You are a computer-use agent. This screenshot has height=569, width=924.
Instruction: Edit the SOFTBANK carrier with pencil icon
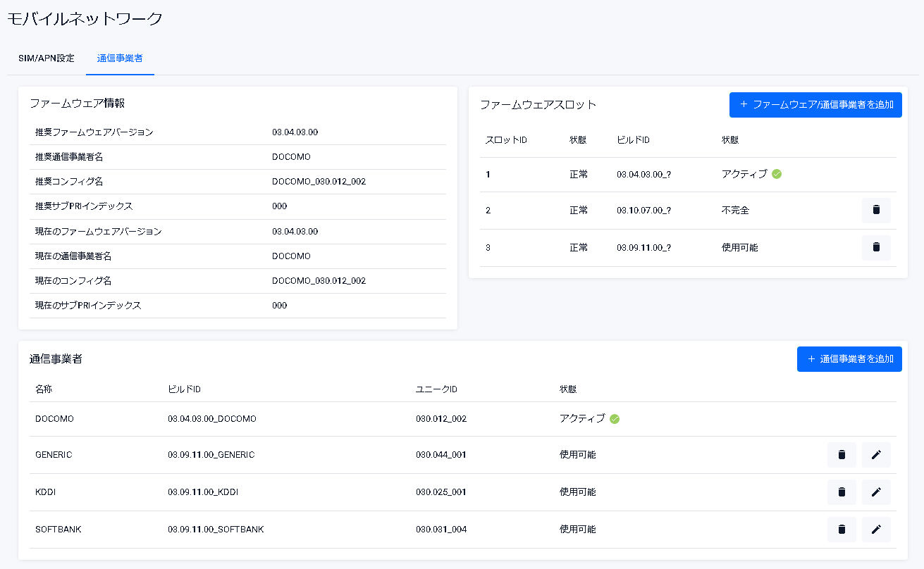[876, 529]
